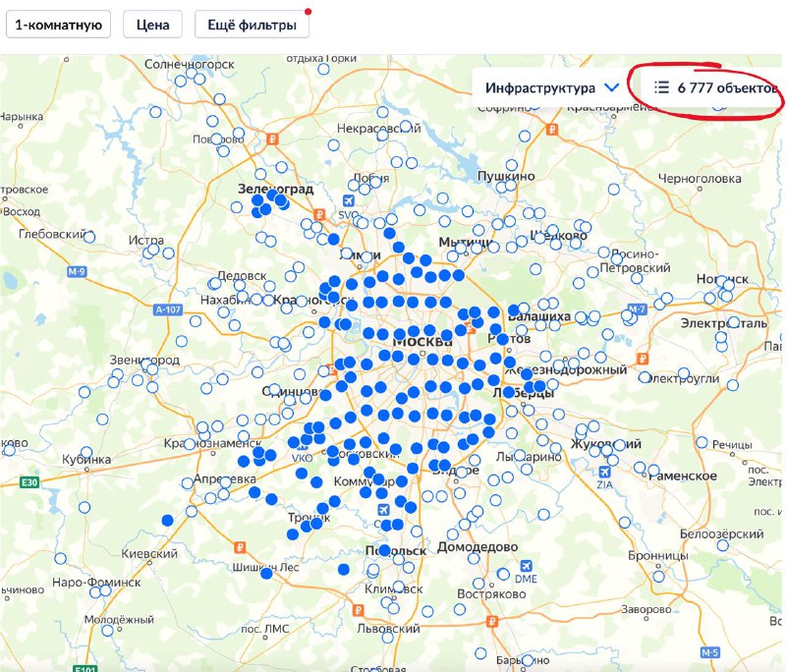Click the toll ruble icon near Софрино
The width and height of the screenshot is (786, 672).
point(552,130)
